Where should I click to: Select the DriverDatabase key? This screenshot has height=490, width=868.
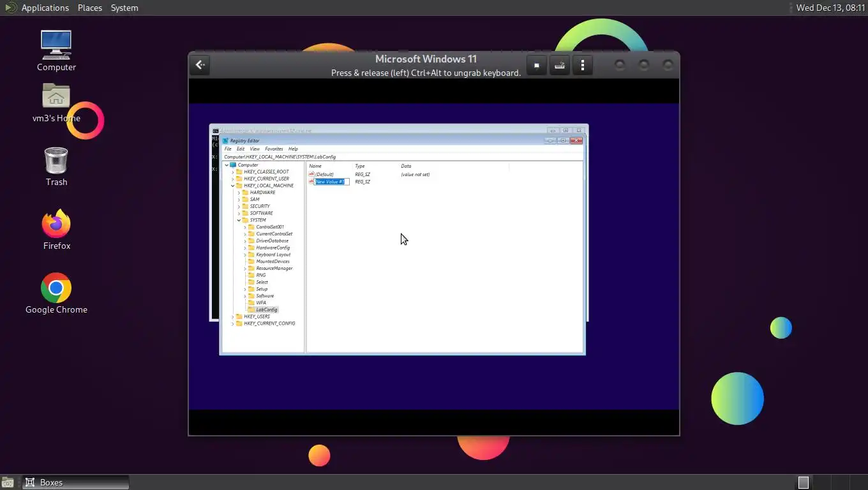pyautogui.click(x=273, y=241)
